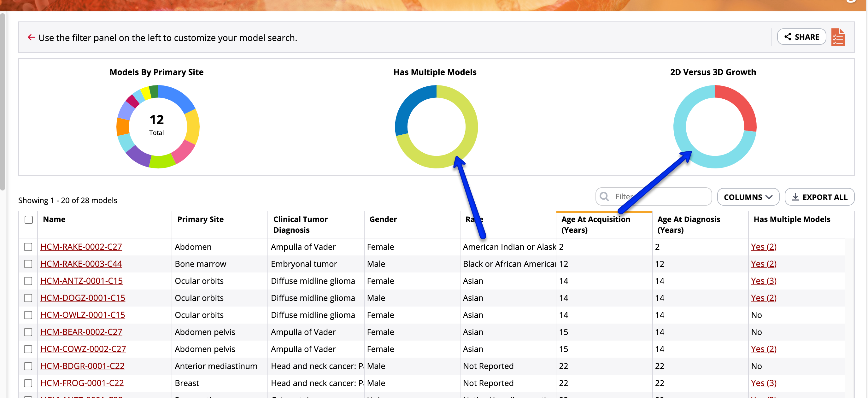Click the chevron on the COLUMNS control
Viewport: 868px width, 398px height.
click(769, 197)
